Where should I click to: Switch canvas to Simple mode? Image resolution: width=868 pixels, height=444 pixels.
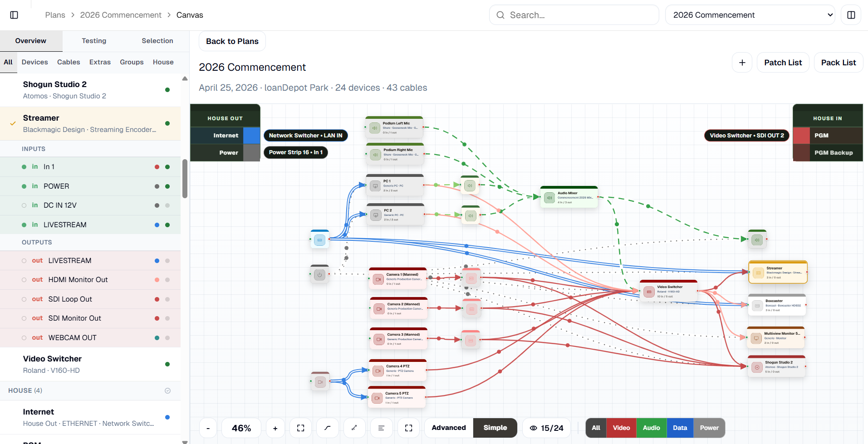click(x=495, y=428)
